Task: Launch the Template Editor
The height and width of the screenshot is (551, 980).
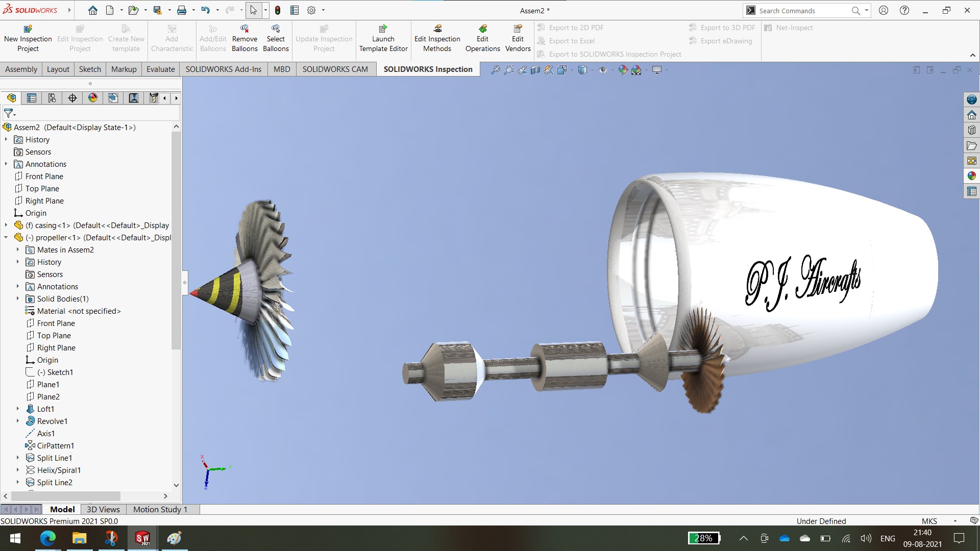Action: click(383, 38)
